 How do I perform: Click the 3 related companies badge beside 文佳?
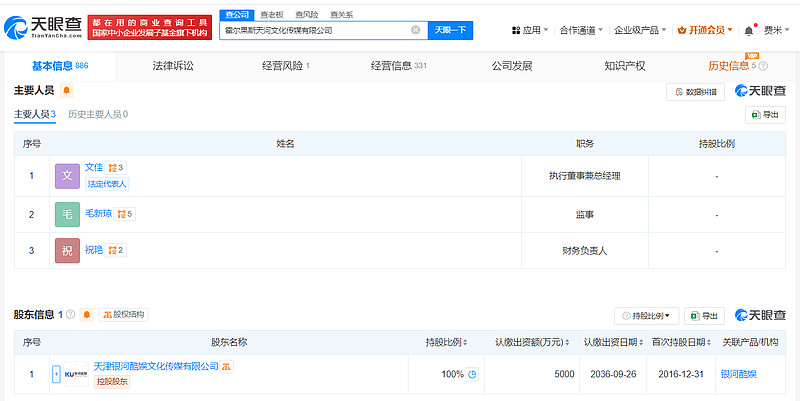point(116,168)
